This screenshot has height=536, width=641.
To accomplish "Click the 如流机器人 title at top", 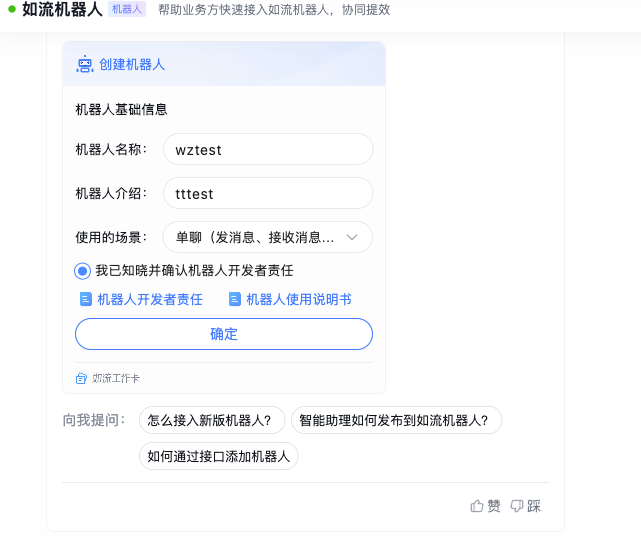I will pos(62,10).
